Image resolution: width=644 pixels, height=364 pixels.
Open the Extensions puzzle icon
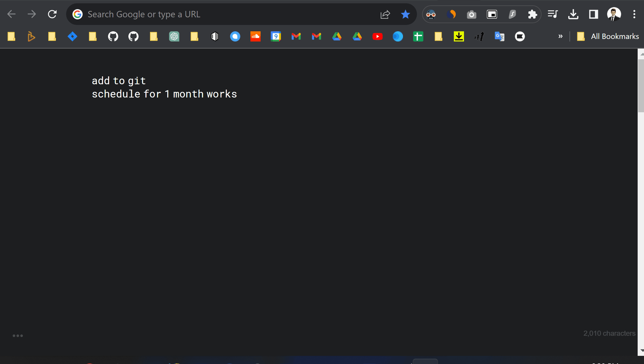pyautogui.click(x=532, y=14)
